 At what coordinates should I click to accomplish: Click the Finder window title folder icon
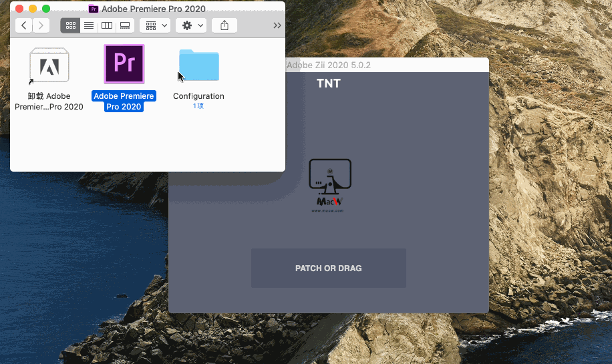click(93, 9)
